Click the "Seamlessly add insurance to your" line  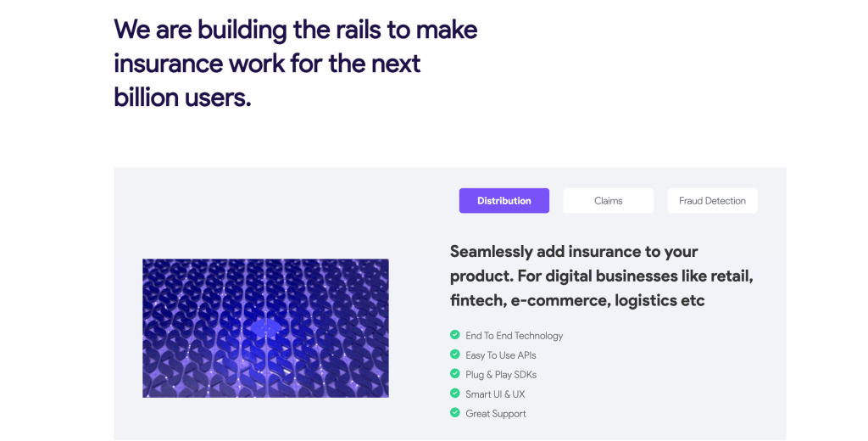coord(574,252)
